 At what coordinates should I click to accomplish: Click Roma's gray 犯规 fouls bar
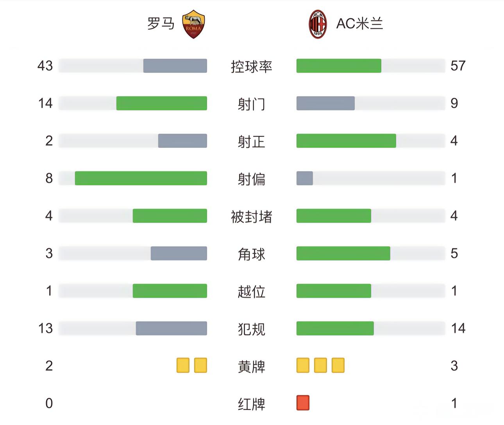point(171,328)
